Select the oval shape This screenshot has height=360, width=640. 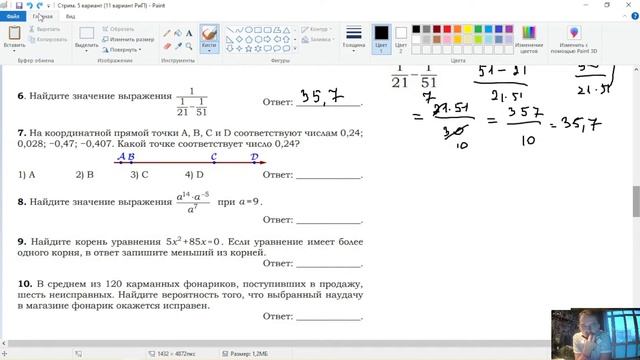coord(249,30)
